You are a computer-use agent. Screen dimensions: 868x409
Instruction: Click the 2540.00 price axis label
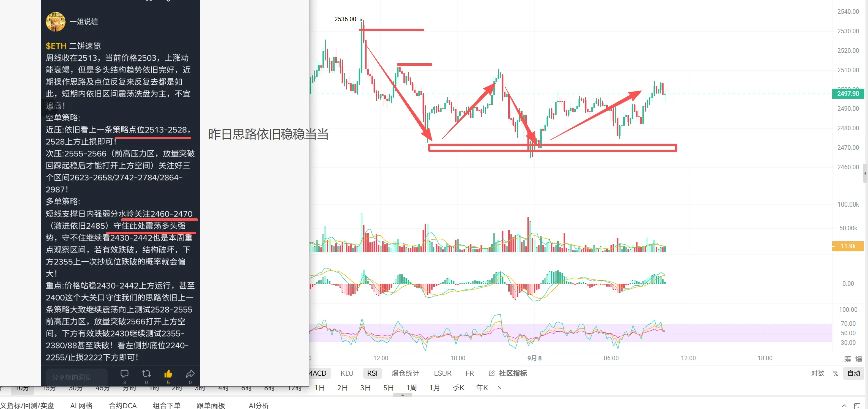pyautogui.click(x=848, y=12)
